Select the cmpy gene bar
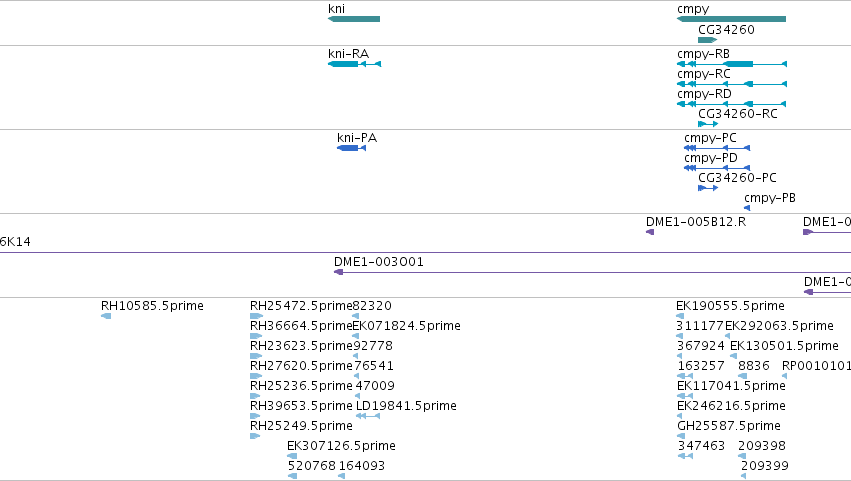Image resolution: width=851 pixels, height=481 pixels. tap(731, 19)
